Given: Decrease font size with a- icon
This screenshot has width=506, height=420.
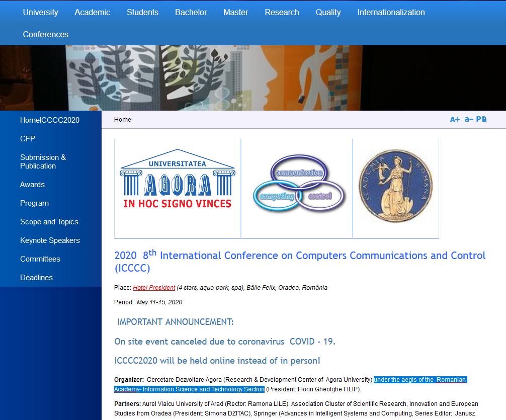Looking at the screenshot, I should [x=469, y=119].
